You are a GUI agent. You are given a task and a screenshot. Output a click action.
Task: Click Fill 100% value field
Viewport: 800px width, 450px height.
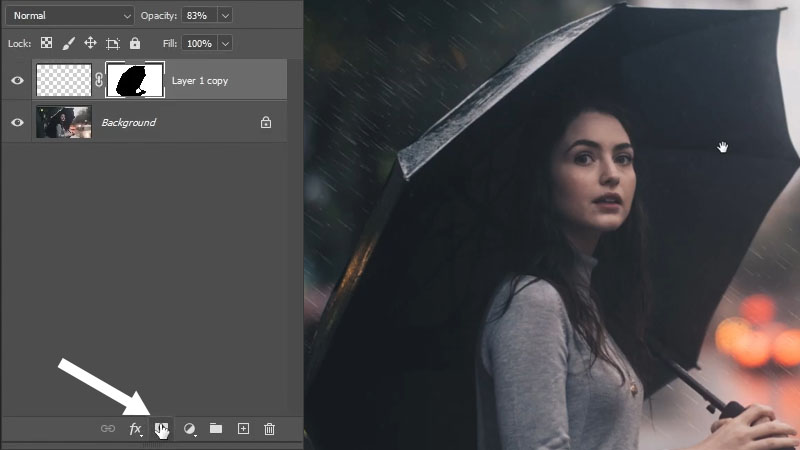click(199, 43)
